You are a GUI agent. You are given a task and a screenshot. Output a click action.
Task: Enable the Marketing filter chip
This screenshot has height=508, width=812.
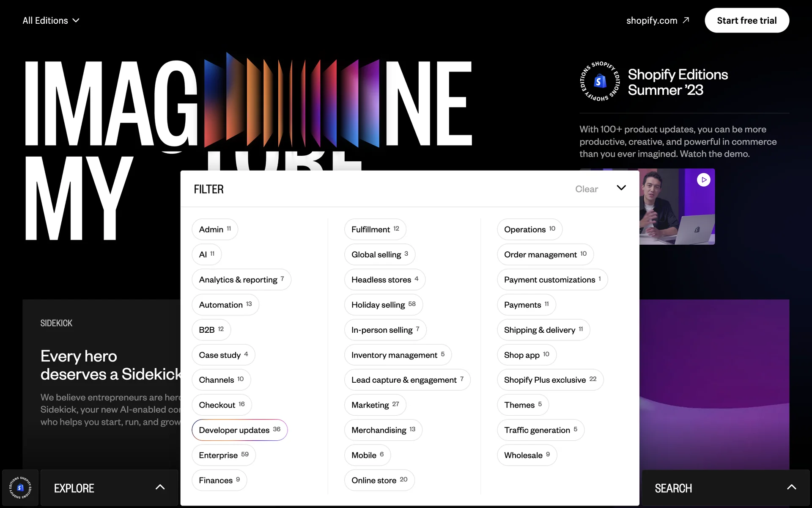coord(375,405)
